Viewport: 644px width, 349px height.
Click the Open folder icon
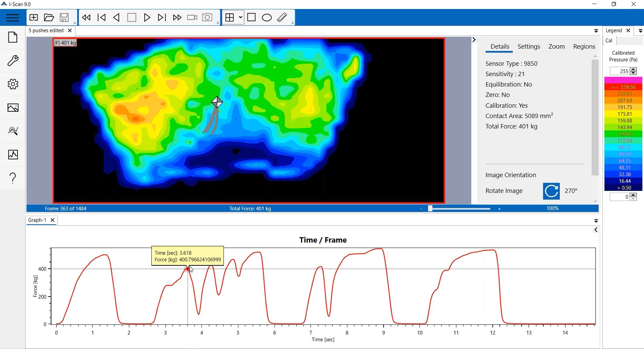click(49, 17)
